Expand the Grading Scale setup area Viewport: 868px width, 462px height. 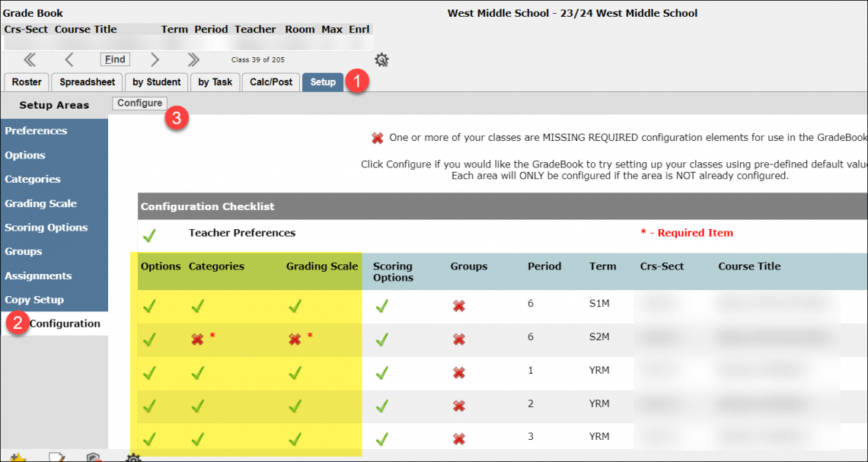coord(40,203)
